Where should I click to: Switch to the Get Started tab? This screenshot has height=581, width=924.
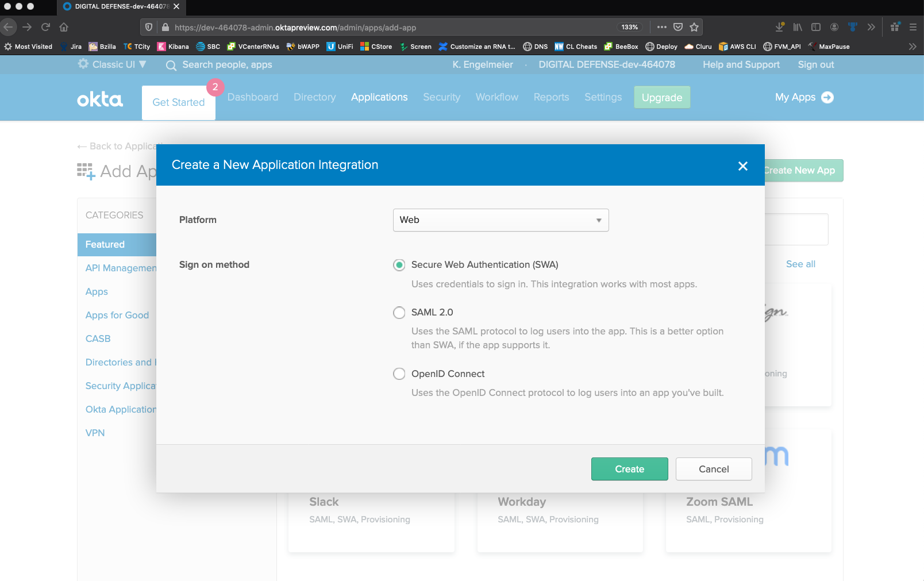tap(178, 102)
